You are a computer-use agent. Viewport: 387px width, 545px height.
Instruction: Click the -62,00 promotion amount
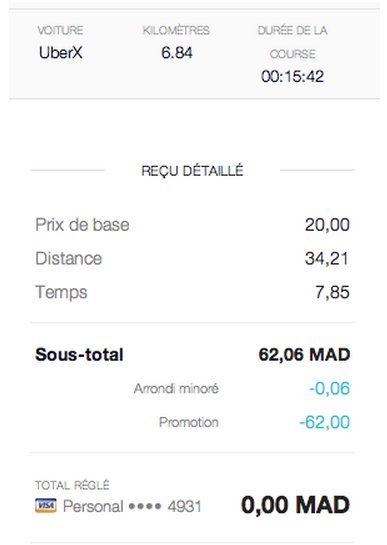(x=324, y=422)
